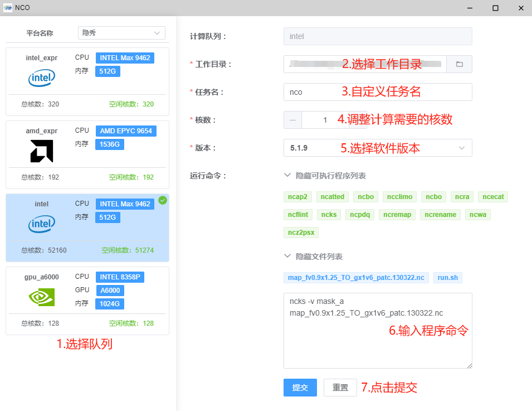Click the compute queue field showing intel
Viewport: 532px width, 411px height.
(x=378, y=36)
